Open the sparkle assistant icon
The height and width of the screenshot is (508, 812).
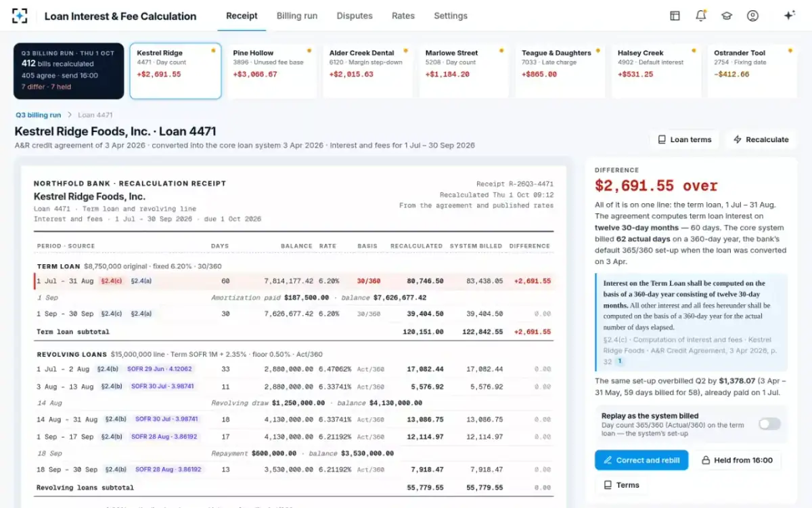pos(789,16)
